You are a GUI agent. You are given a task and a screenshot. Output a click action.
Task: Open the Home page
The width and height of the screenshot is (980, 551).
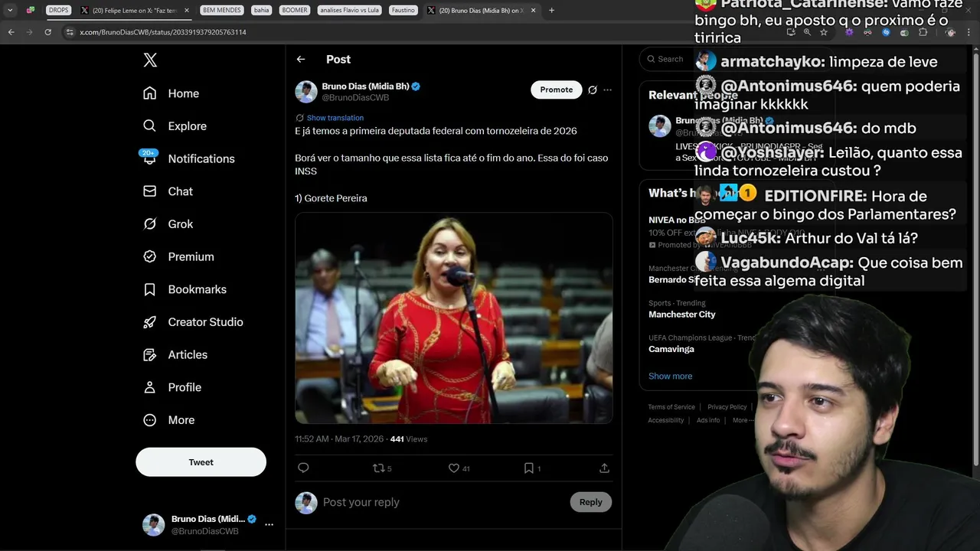pyautogui.click(x=171, y=93)
